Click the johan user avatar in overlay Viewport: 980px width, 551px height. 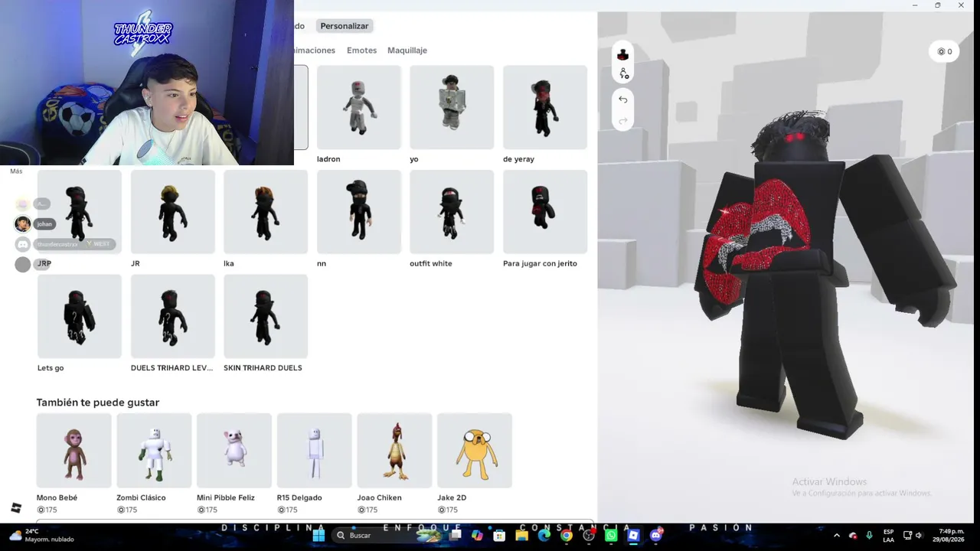click(x=22, y=223)
